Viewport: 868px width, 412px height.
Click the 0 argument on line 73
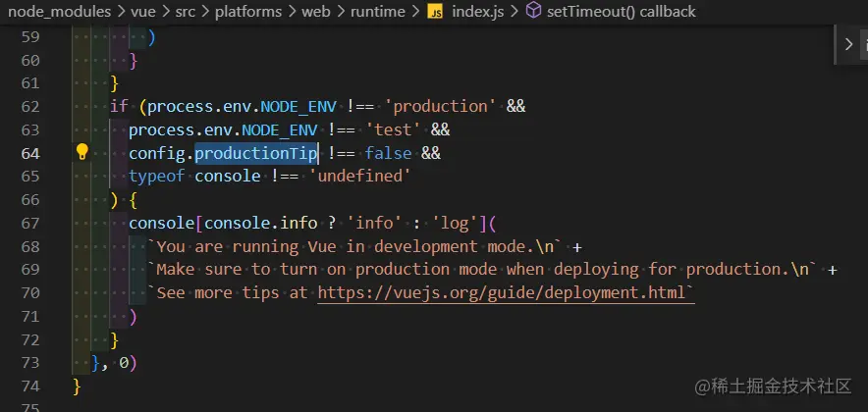124,363
